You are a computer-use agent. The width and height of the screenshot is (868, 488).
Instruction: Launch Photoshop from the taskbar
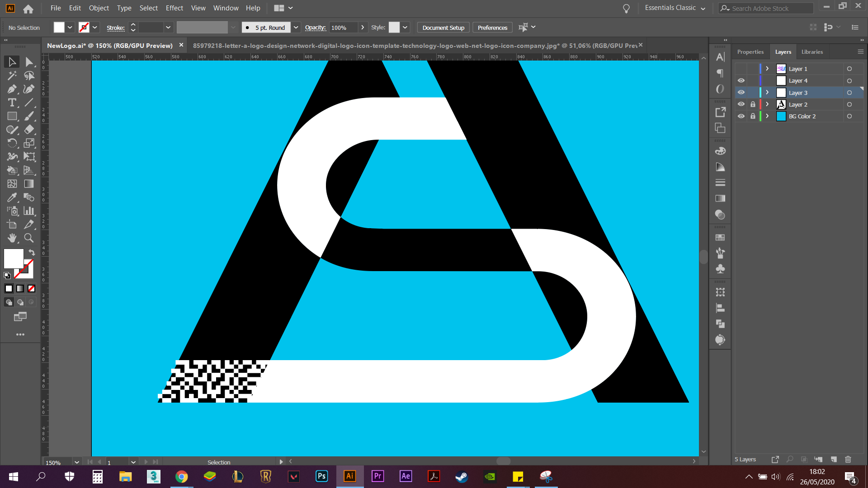[321, 476]
